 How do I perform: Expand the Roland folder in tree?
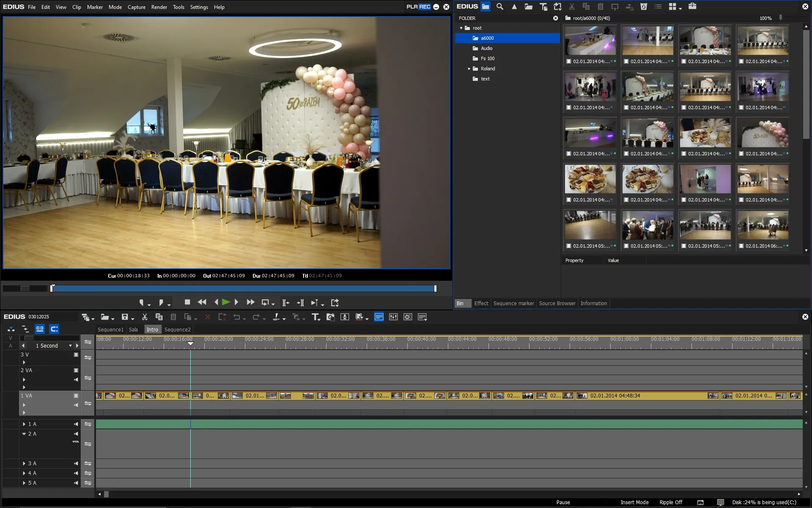[x=469, y=69]
